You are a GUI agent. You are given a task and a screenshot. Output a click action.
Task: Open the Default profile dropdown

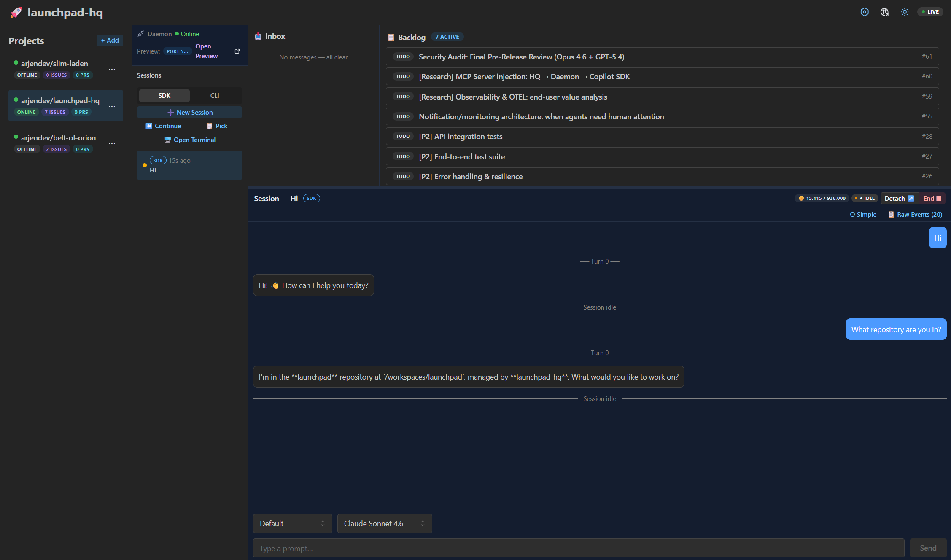coord(292,523)
